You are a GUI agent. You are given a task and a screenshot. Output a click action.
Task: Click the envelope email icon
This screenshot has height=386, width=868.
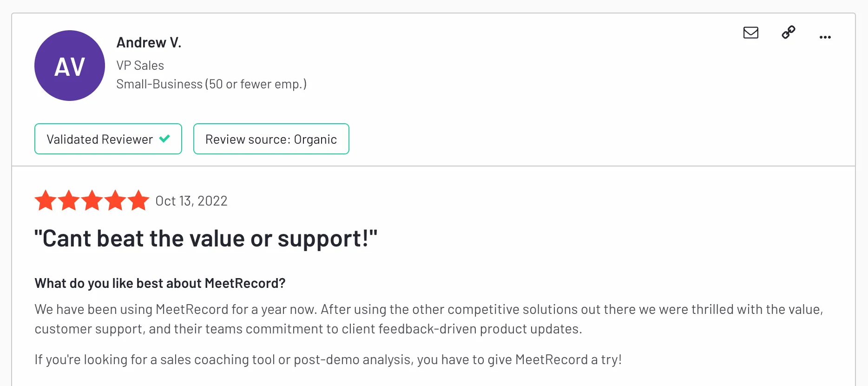(x=751, y=33)
